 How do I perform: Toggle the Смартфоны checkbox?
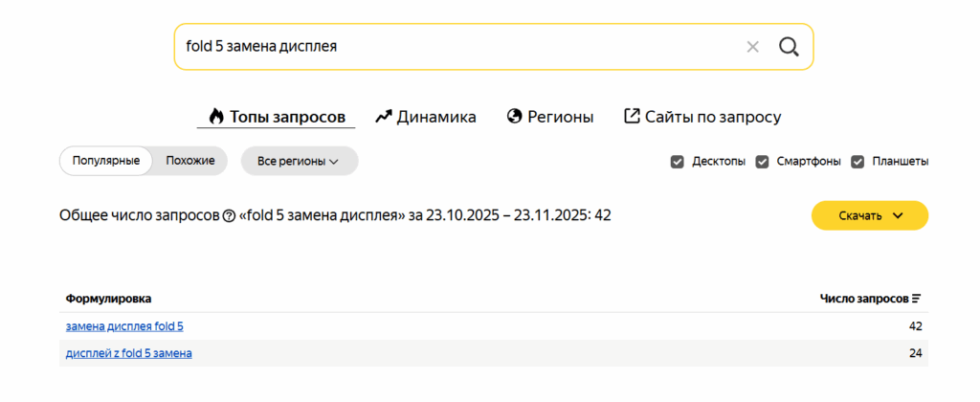[763, 162]
